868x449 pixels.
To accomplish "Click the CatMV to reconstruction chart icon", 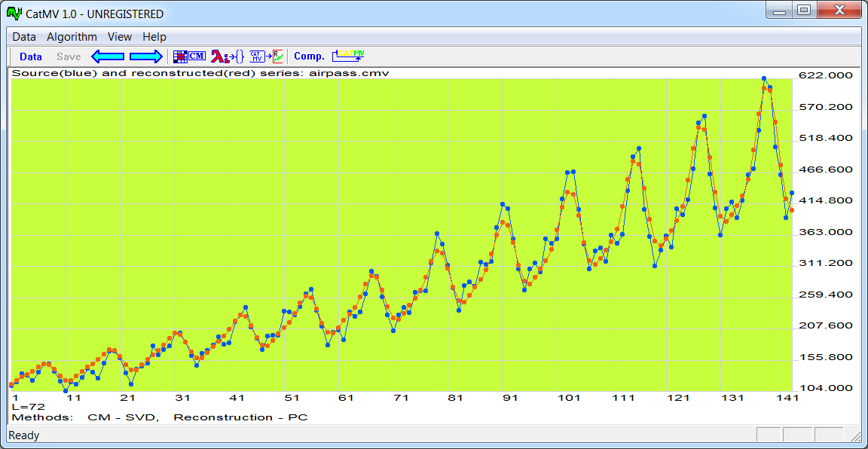I will pos(266,57).
